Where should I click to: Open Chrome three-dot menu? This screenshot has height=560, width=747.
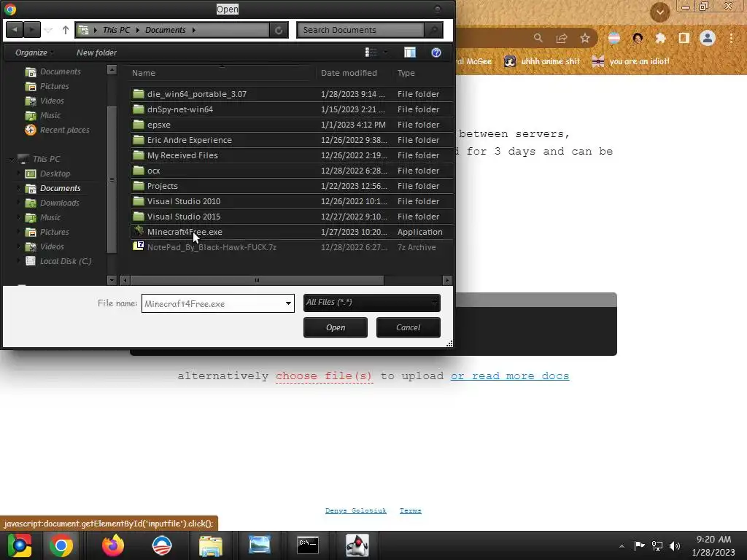[731, 38]
